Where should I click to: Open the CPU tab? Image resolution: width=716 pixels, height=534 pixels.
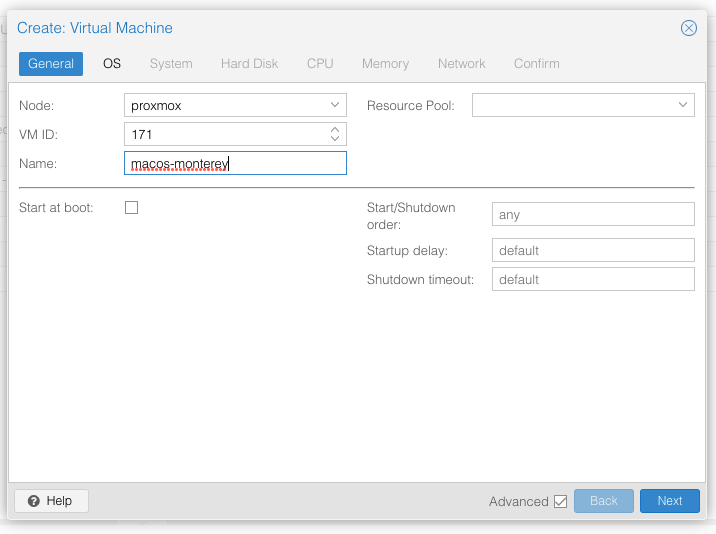click(320, 63)
